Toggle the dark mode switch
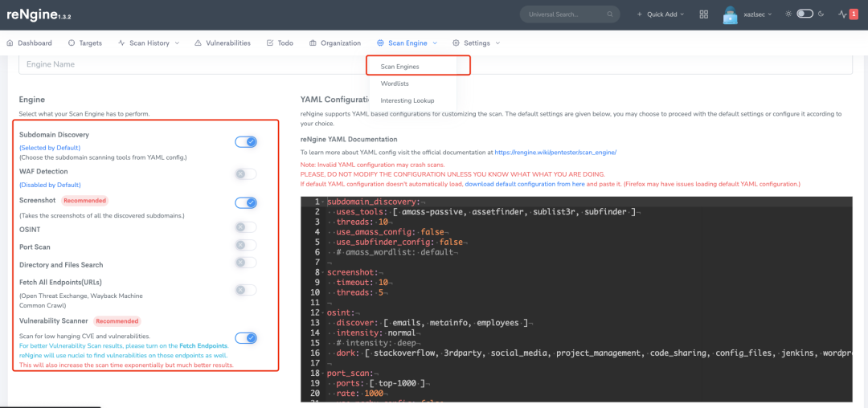This screenshot has height=408, width=868. [805, 14]
